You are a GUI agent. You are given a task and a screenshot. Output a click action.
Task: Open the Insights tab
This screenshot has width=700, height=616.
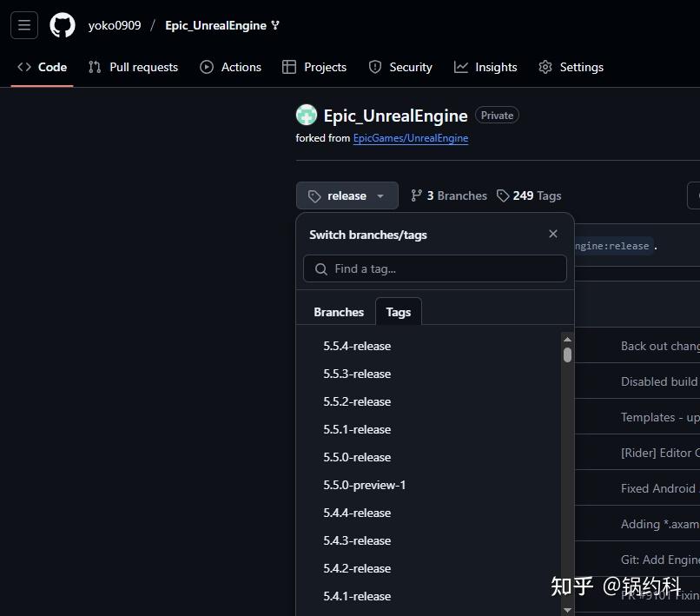485,67
